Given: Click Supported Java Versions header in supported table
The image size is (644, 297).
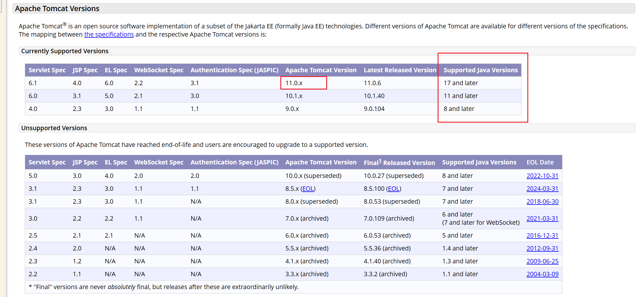Looking at the screenshot, I should pos(480,70).
